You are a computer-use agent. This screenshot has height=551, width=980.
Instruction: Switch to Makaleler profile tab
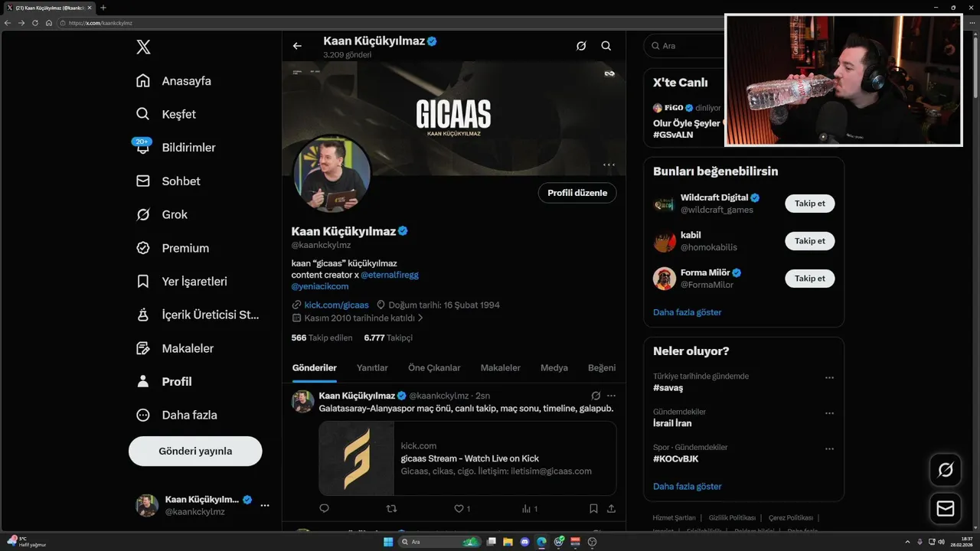pyautogui.click(x=501, y=368)
